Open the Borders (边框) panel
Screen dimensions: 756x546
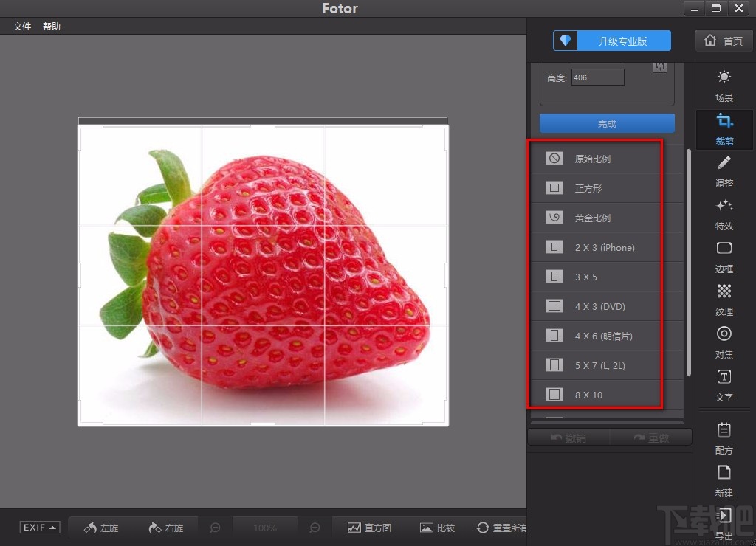[724, 257]
